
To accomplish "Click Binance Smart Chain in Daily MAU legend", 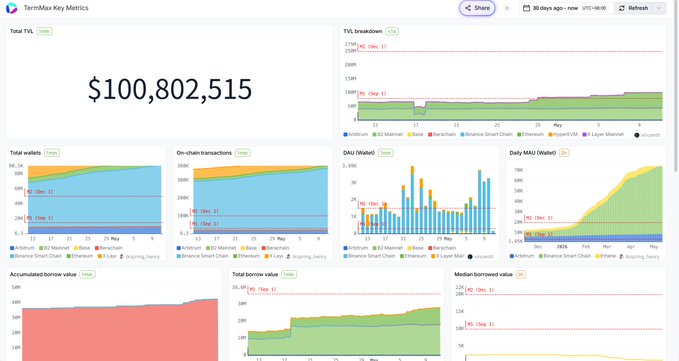I will pyautogui.click(x=565, y=256).
